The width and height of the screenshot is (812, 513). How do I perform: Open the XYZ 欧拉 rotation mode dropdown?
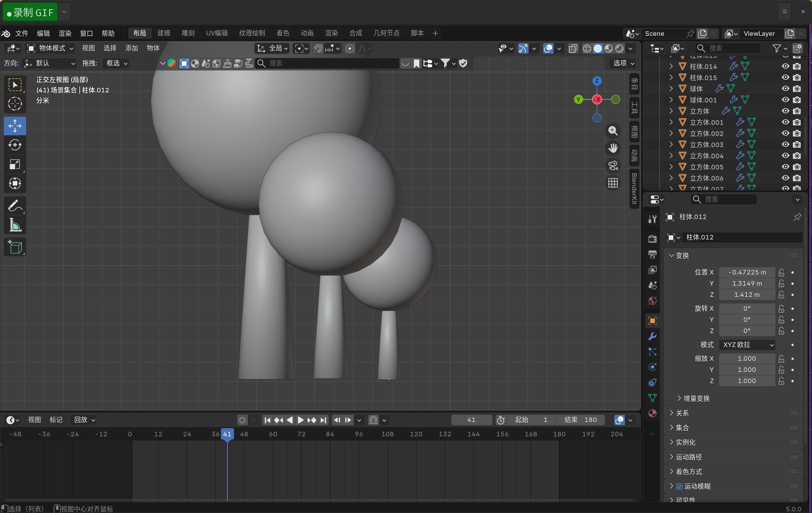tap(747, 345)
